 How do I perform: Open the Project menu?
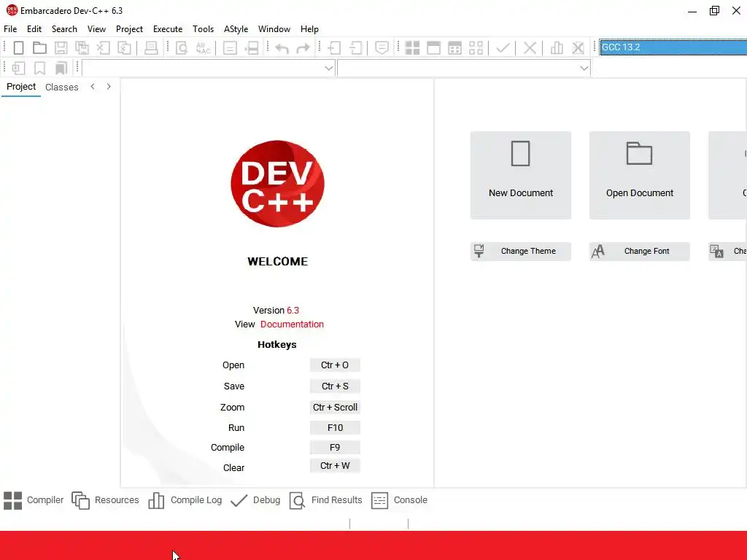129,29
